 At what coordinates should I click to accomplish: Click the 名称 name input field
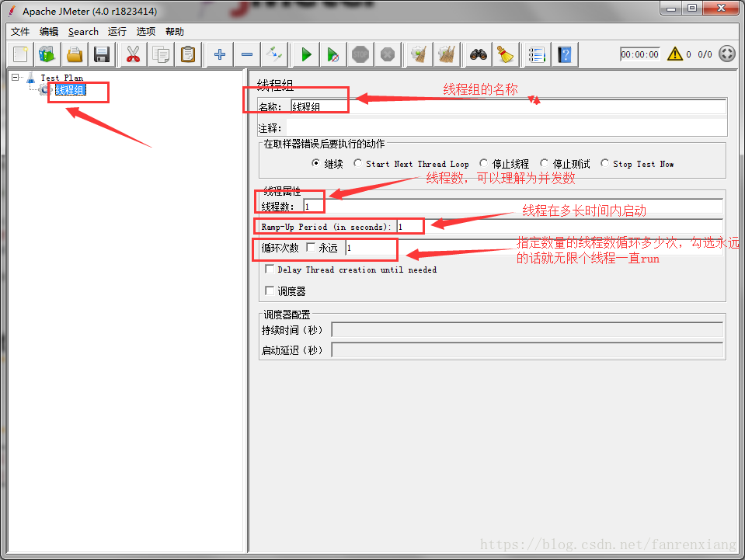(508, 106)
